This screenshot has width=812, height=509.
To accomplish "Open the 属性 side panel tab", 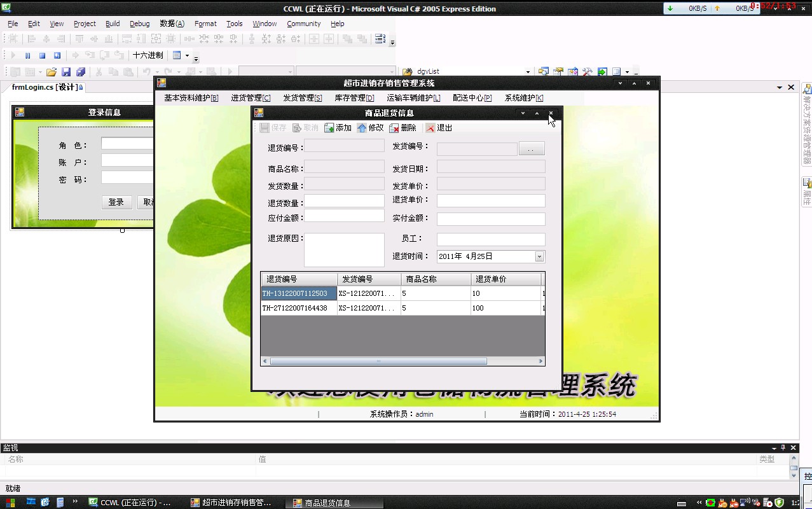I will pyautogui.click(x=806, y=192).
